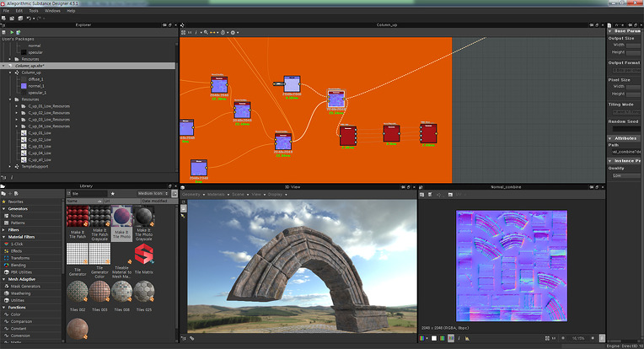Open the File menu

coord(6,11)
